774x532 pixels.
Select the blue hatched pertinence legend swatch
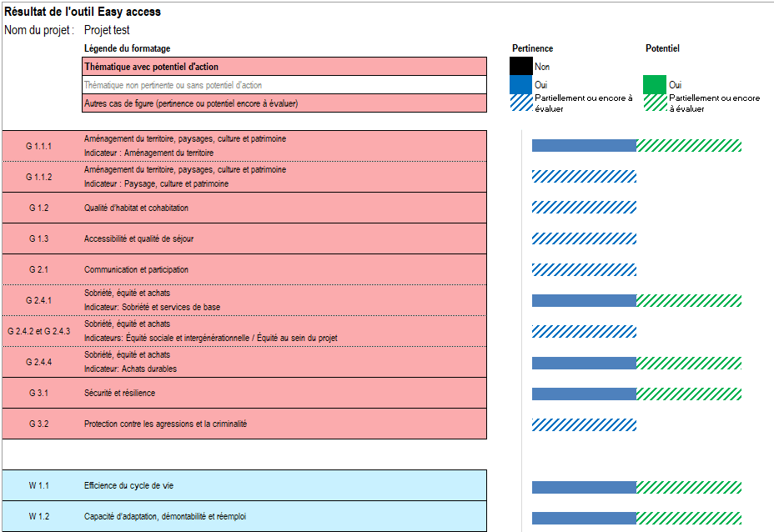click(x=521, y=103)
